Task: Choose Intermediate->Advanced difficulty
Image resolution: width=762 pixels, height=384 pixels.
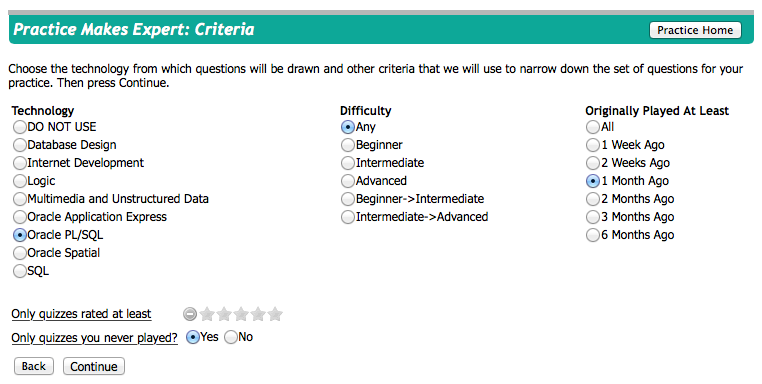Action: [347, 217]
